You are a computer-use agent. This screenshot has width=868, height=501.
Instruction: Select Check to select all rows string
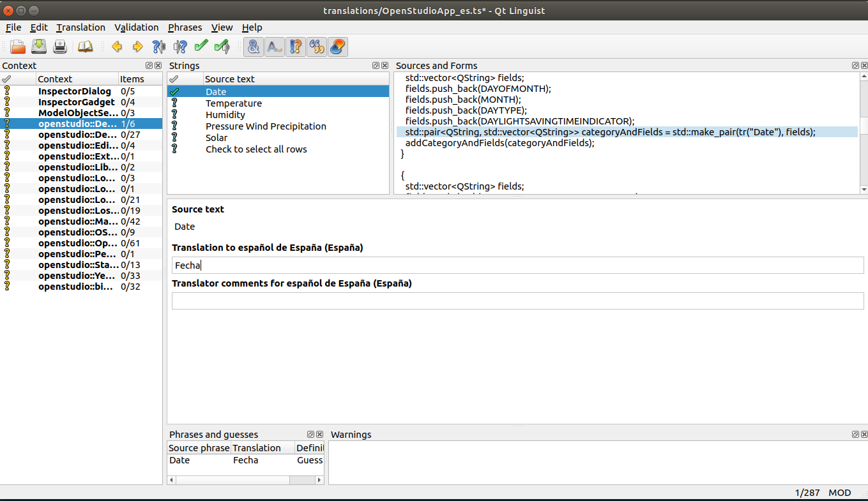(278, 149)
